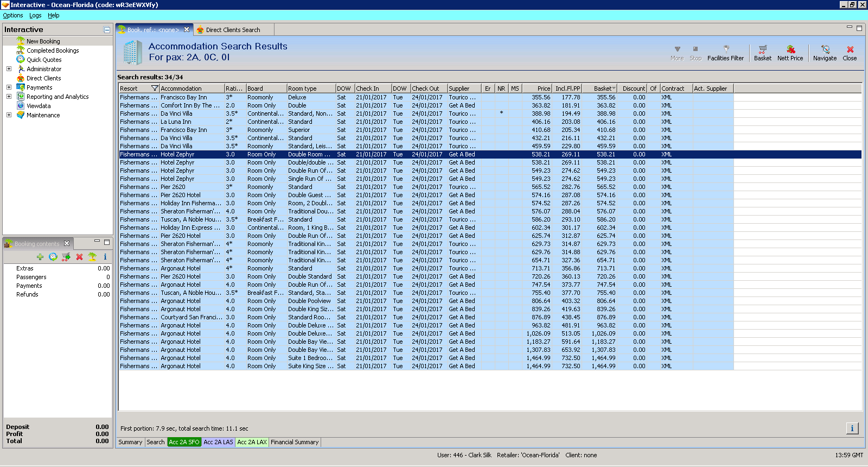Open Facilities Filter funnel tool
Viewport: 868px width, 467px height.
click(725, 53)
